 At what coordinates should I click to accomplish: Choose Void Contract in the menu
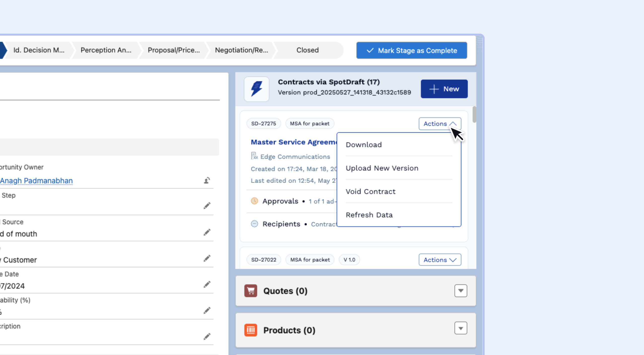(370, 191)
